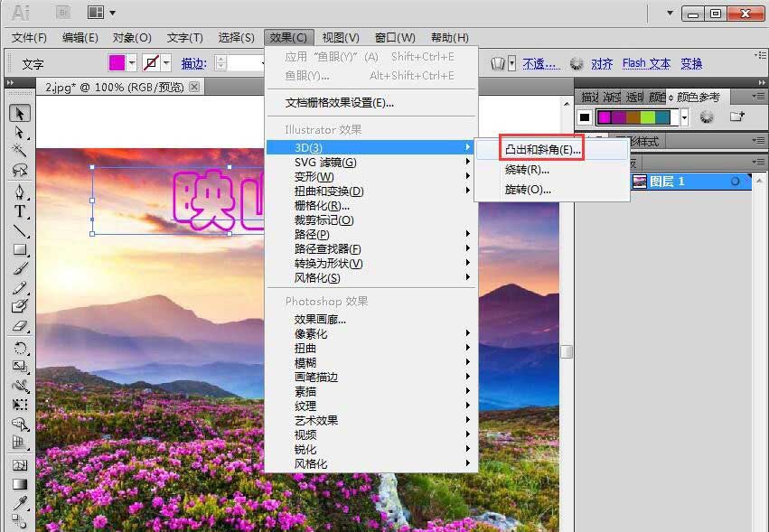
Task: Open the color variation dropdown arrow
Action: (684, 118)
